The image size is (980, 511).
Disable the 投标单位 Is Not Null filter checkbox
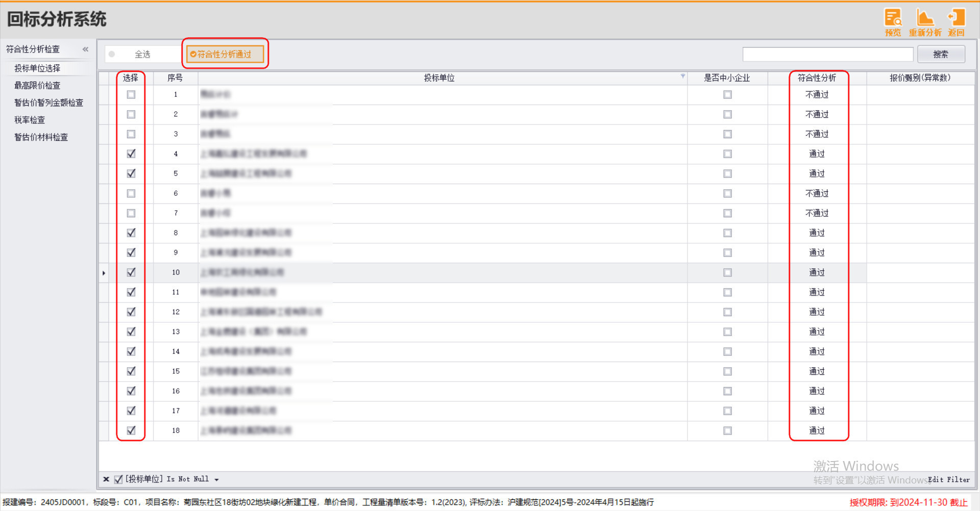118,479
